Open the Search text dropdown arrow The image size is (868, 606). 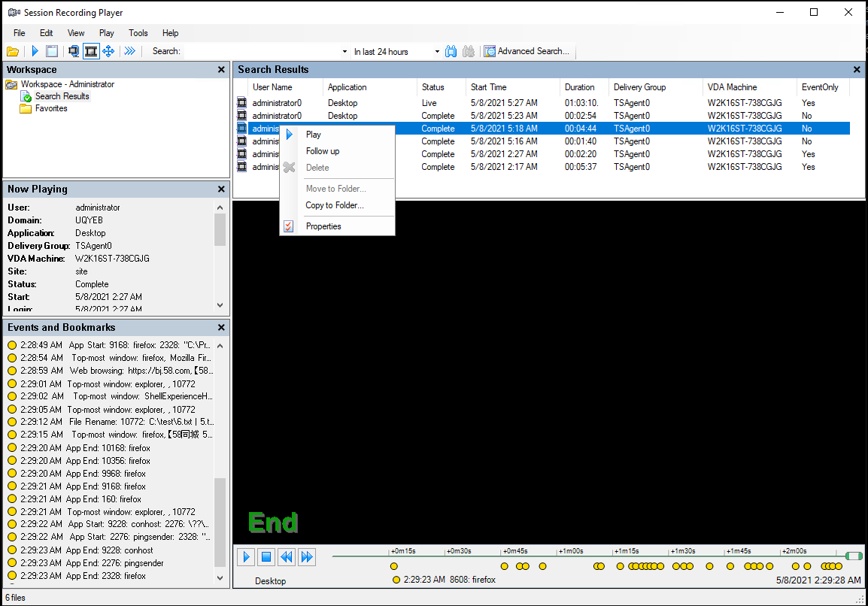344,52
